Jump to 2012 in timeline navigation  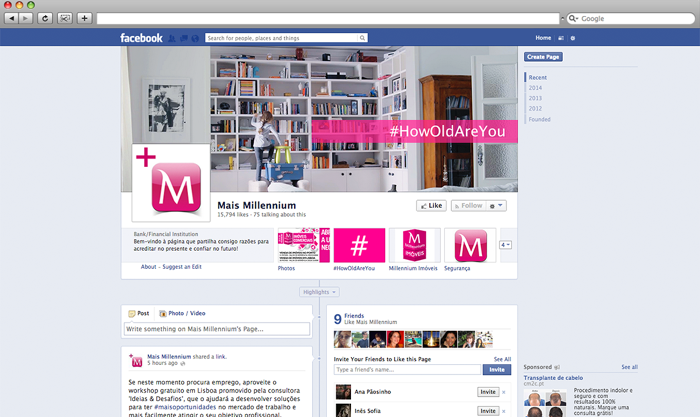pos(535,108)
